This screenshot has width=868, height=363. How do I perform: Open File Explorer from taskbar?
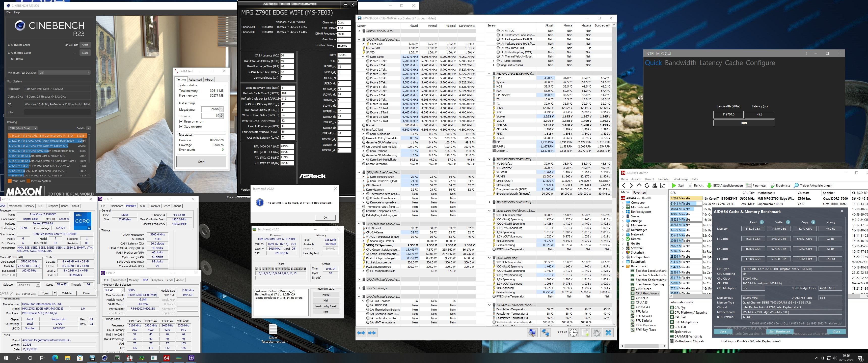67,358
